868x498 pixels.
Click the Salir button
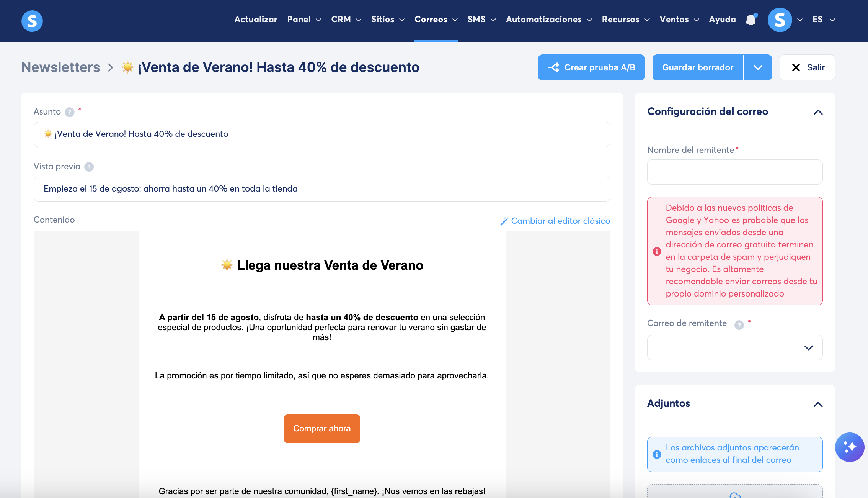807,67
